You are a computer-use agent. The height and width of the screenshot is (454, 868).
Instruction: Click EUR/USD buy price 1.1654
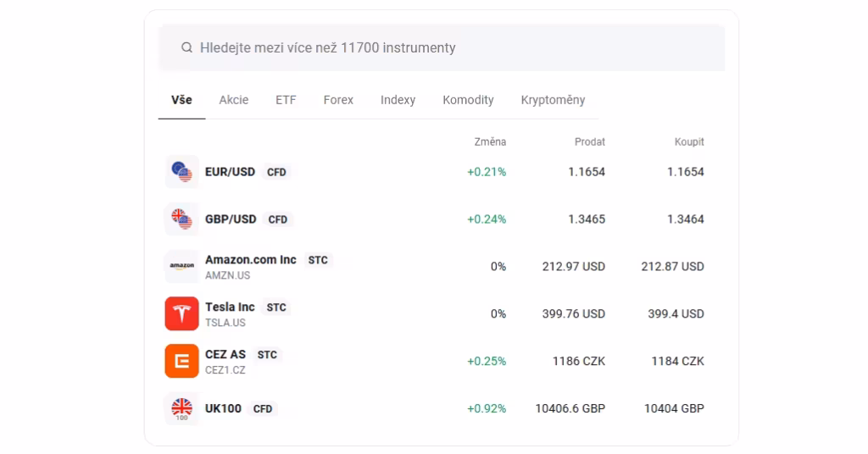pos(685,172)
